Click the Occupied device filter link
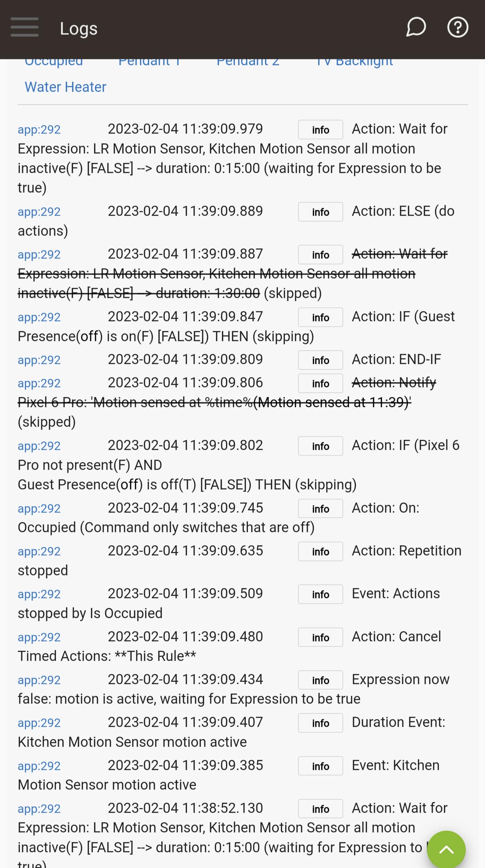The width and height of the screenshot is (485, 868). 54,63
